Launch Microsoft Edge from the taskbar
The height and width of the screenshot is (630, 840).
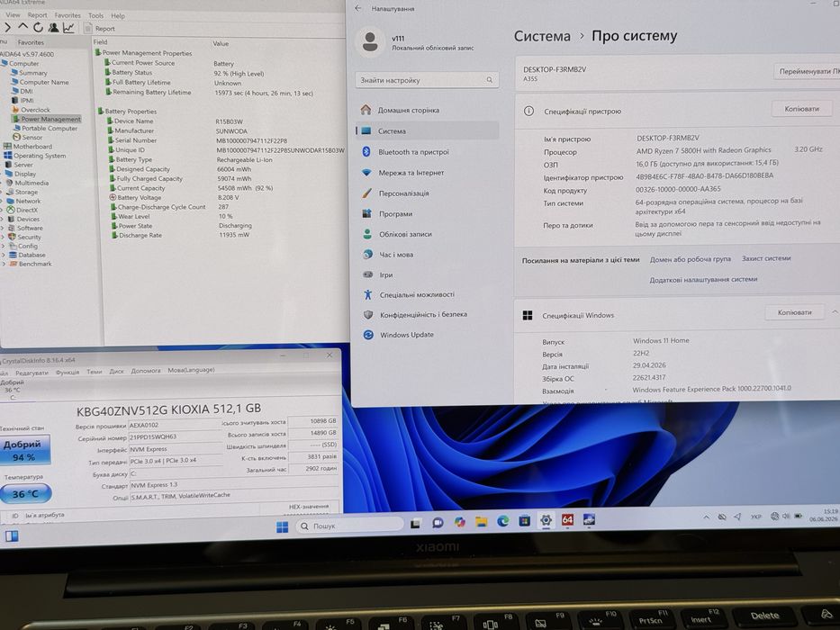(x=502, y=521)
